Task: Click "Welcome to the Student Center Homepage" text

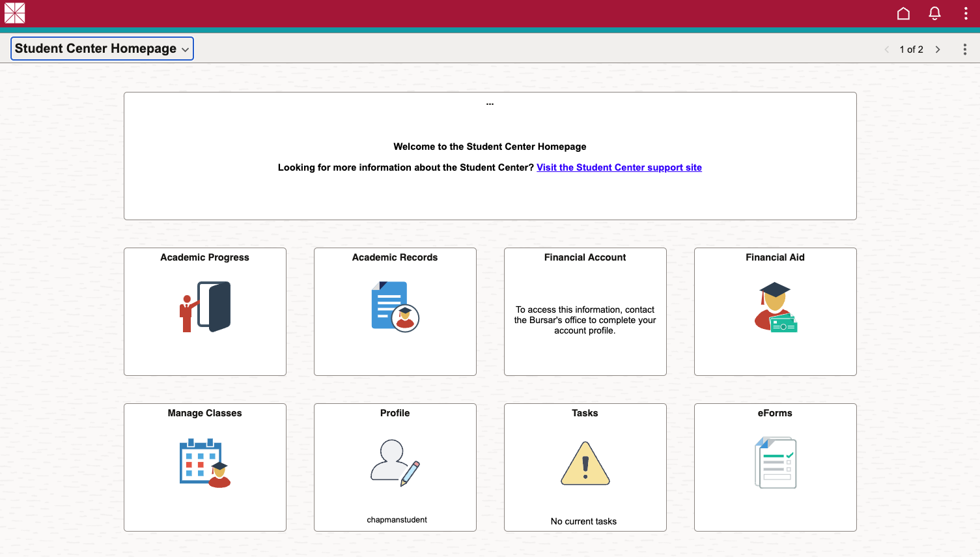Action: point(490,147)
